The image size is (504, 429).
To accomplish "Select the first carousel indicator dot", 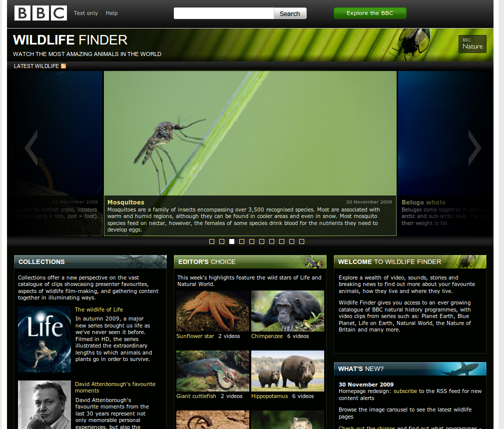I will (x=212, y=241).
